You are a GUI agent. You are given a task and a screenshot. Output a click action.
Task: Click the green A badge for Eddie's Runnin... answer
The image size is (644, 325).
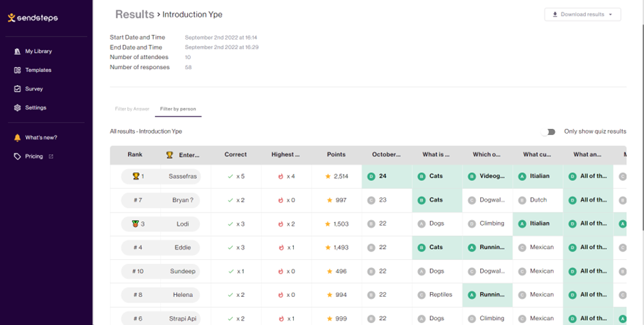[472, 248]
